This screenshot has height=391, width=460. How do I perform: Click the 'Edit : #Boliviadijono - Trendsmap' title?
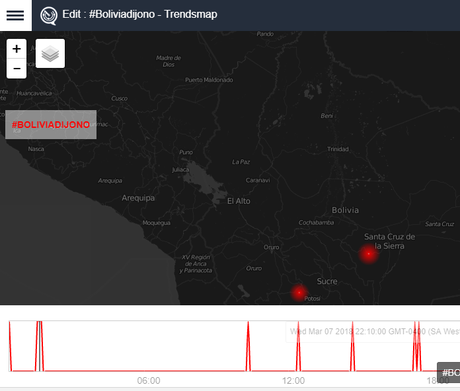(140, 15)
